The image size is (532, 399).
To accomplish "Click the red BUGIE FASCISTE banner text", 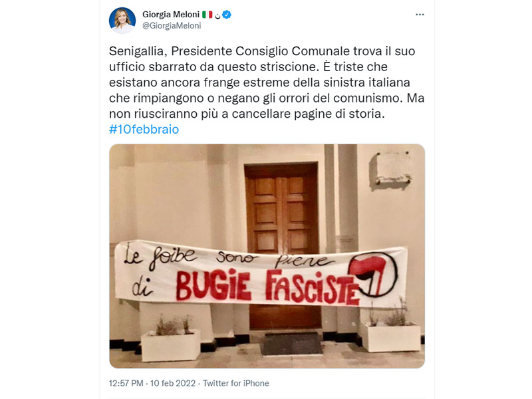I will click(x=267, y=287).
